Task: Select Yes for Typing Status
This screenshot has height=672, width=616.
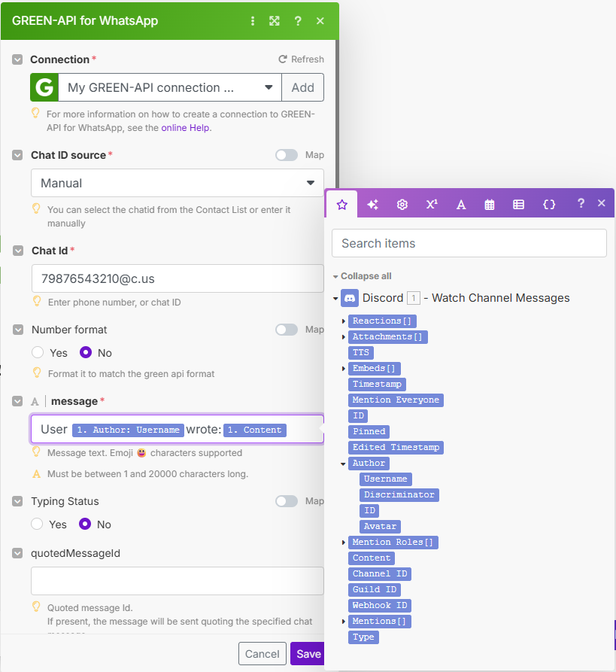Action: 38,524
